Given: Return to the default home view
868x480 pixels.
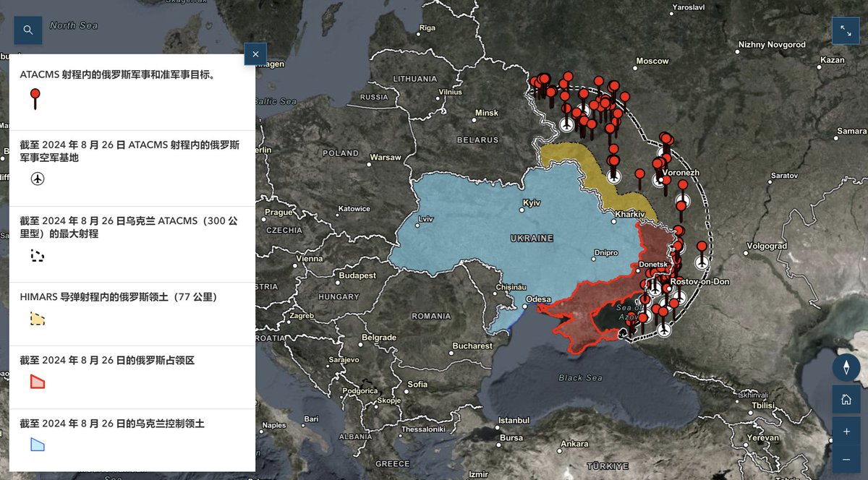Looking at the screenshot, I should coord(846,399).
